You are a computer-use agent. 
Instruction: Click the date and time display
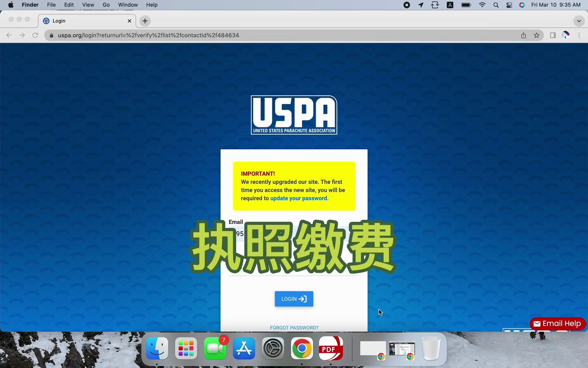coord(556,5)
